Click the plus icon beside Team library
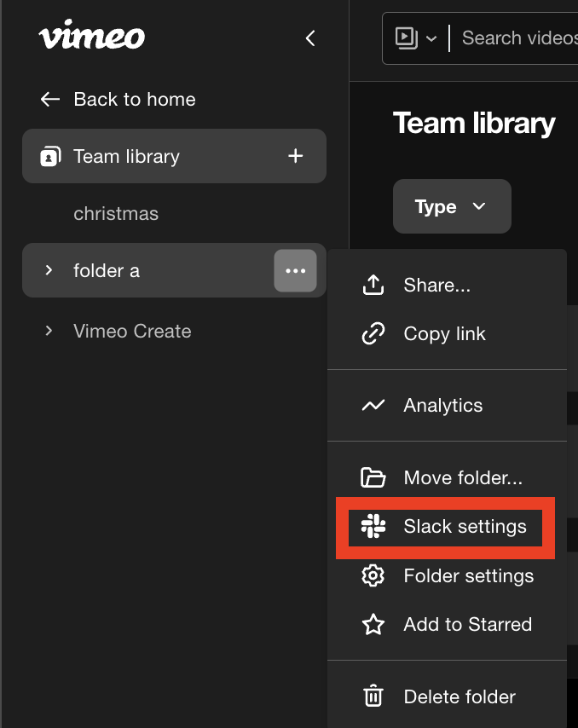 [295, 156]
